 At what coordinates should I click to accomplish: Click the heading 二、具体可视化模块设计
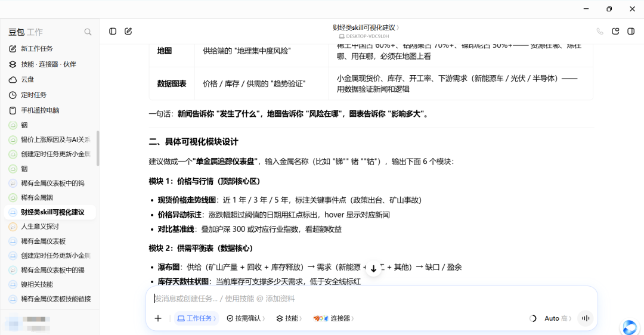pos(193,142)
